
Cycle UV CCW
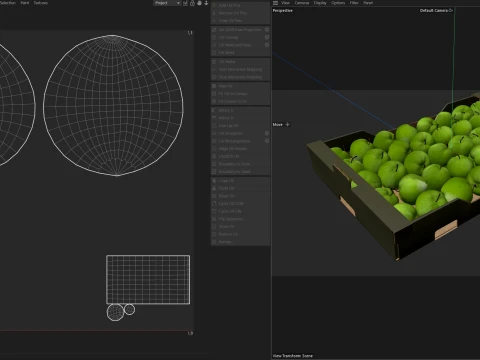pos(240,204)
